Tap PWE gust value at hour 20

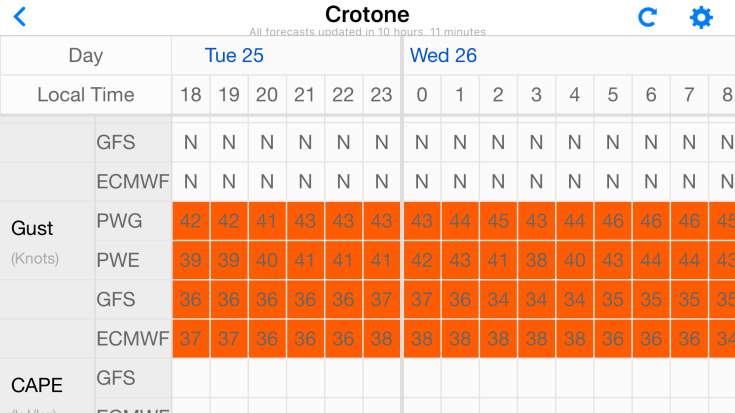click(x=267, y=260)
